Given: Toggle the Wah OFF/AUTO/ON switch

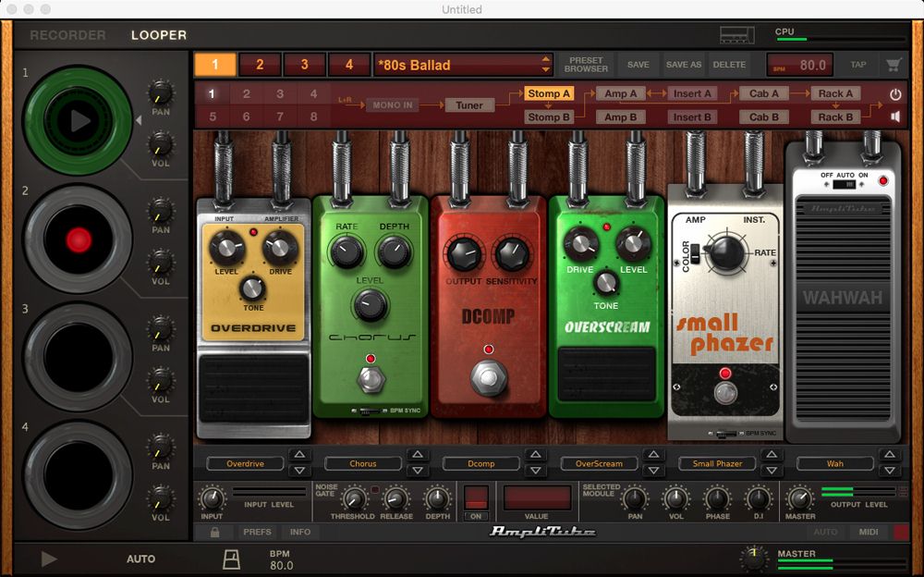Looking at the screenshot, I should tap(842, 183).
